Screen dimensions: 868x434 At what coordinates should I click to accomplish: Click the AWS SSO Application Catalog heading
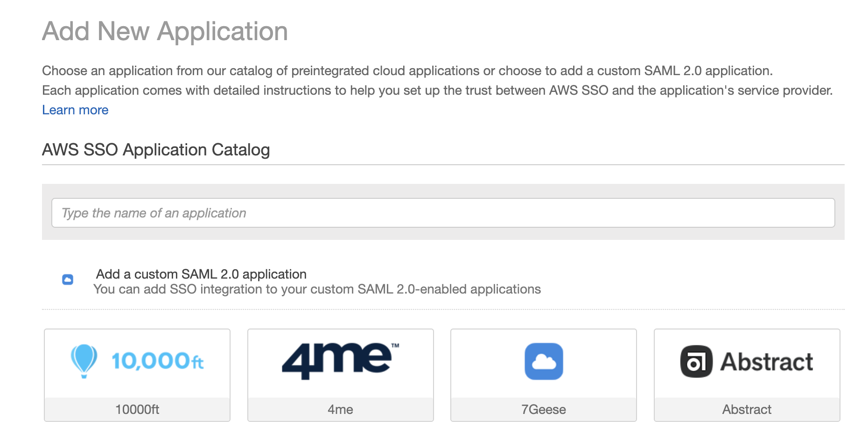[x=156, y=150]
